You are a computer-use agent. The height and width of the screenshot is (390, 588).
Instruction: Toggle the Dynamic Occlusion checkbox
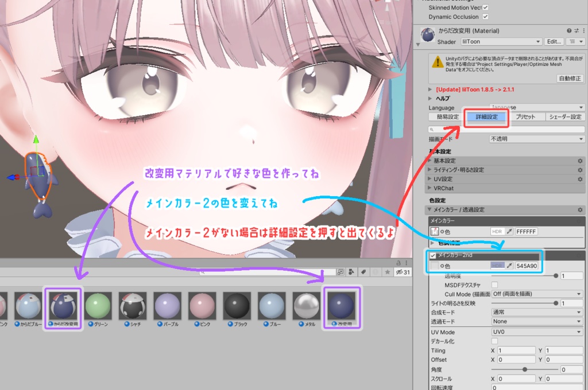pyautogui.click(x=486, y=17)
